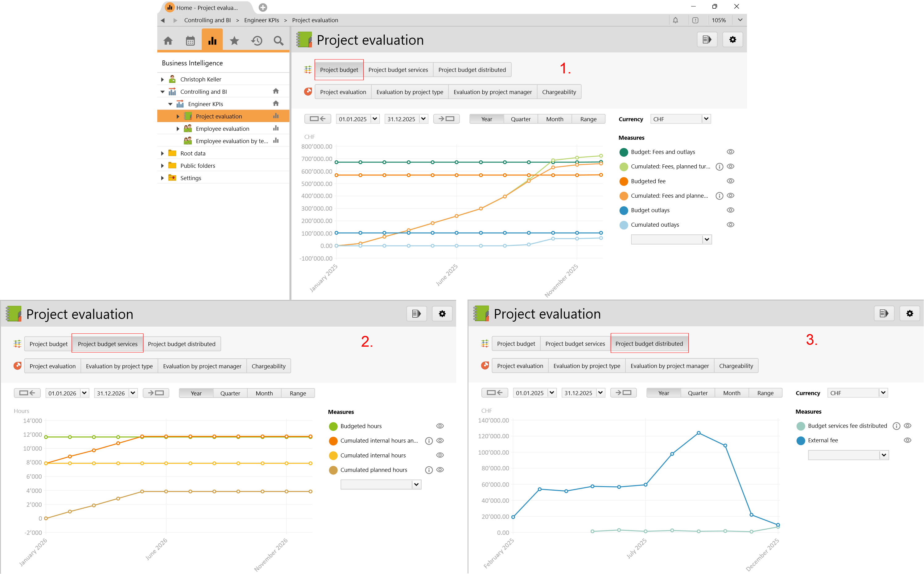The height and width of the screenshot is (574, 924).
Task: Hide the Budgeted fee measure
Action: pyautogui.click(x=730, y=181)
